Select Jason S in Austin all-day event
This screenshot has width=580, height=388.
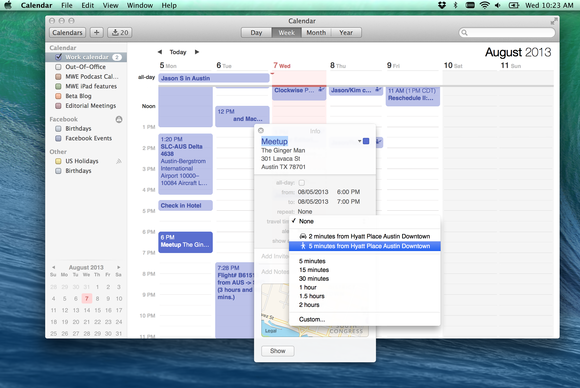[214, 78]
